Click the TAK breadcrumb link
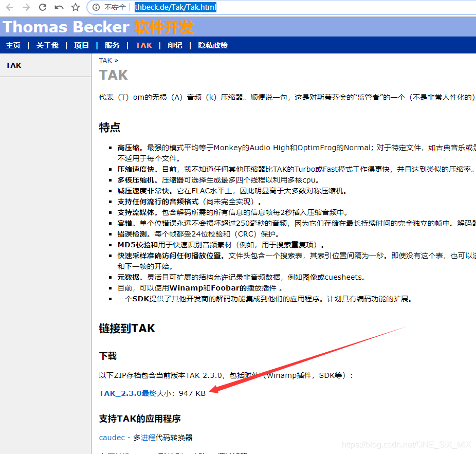 105,61
